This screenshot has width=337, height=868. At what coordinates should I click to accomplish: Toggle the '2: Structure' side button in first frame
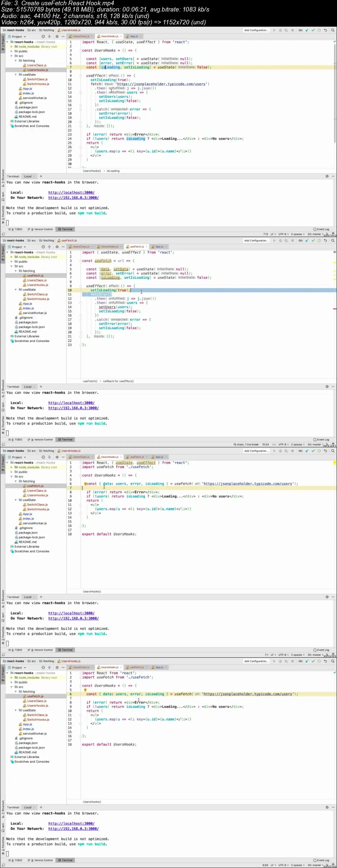3,179
